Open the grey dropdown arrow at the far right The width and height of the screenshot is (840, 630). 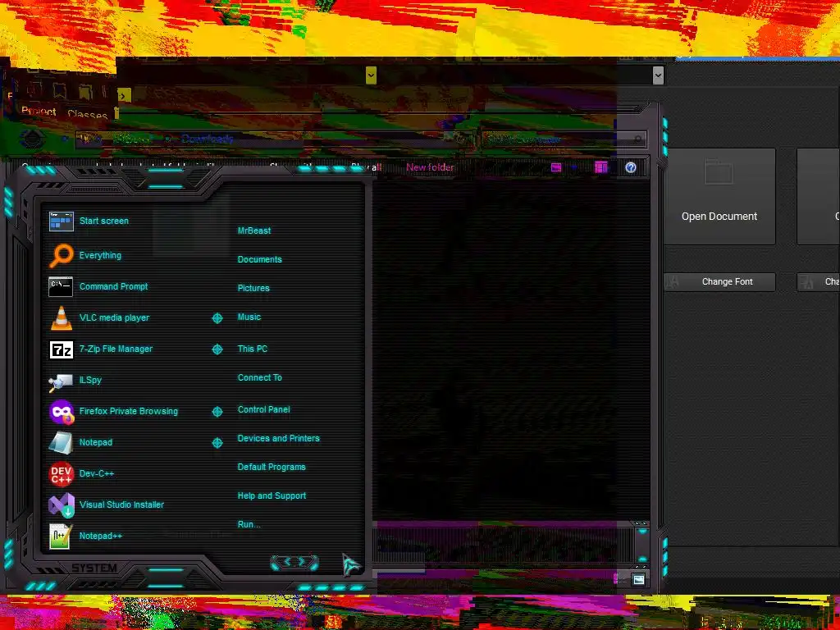coord(659,75)
